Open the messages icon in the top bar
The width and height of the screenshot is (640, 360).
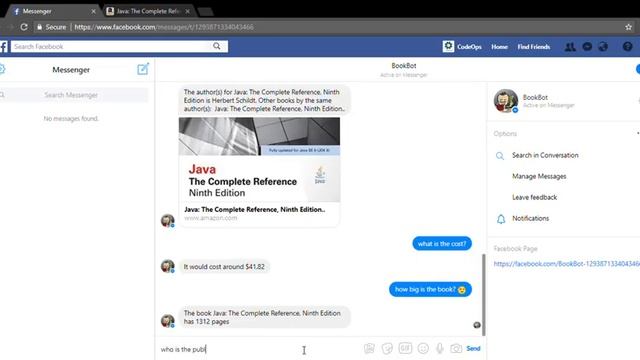(587, 47)
